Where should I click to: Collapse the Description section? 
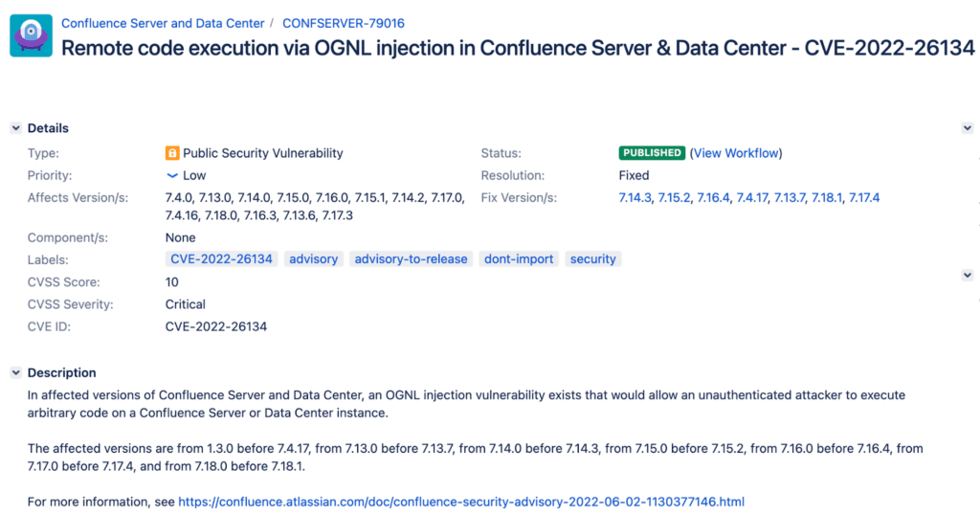click(15, 373)
